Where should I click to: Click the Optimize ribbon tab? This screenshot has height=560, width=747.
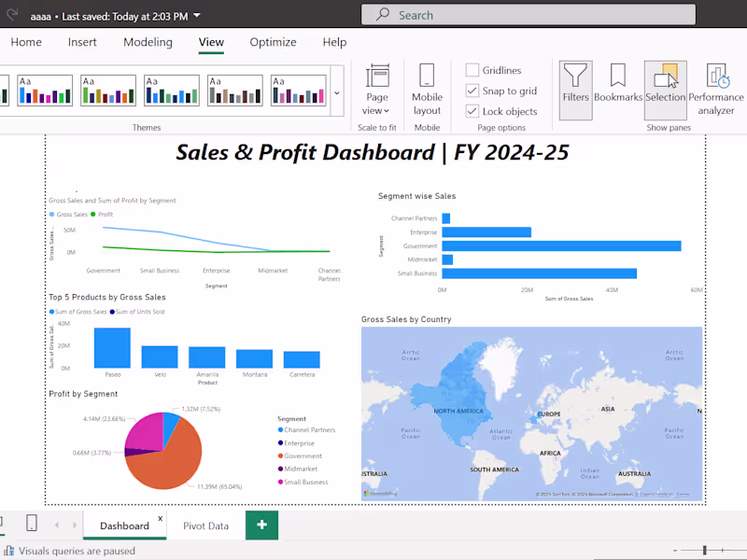273,42
